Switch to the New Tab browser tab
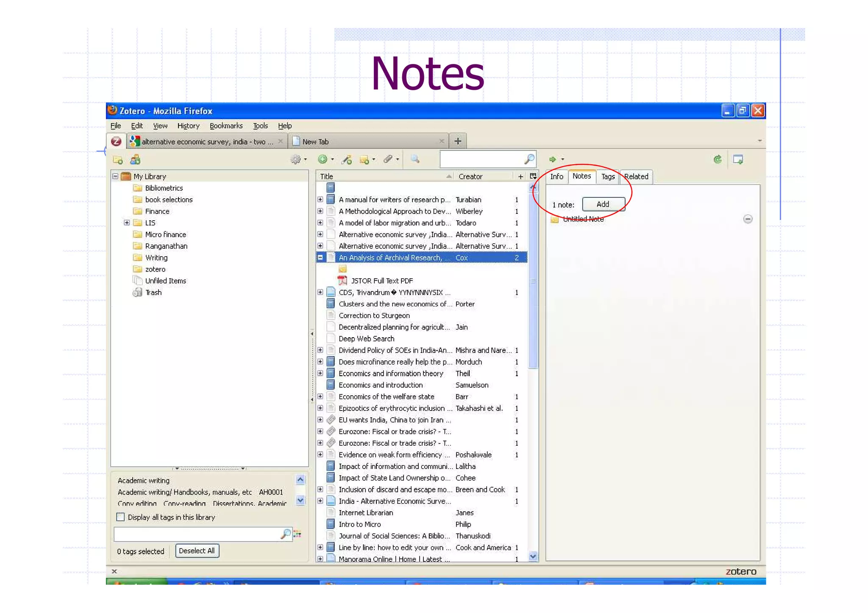This screenshot has width=868, height=613. point(367,141)
